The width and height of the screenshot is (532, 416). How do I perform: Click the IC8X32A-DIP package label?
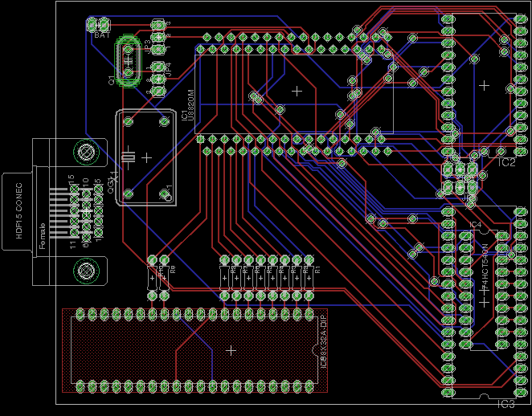click(x=323, y=350)
